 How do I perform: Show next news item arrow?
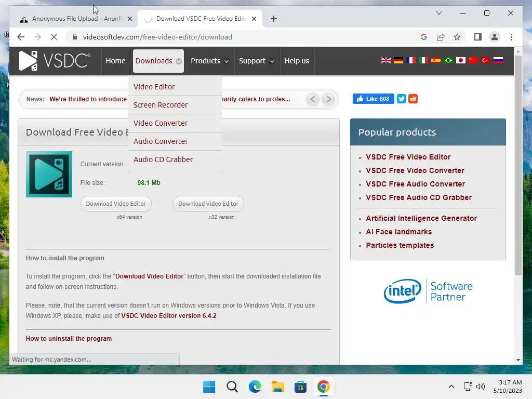[328, 99]
